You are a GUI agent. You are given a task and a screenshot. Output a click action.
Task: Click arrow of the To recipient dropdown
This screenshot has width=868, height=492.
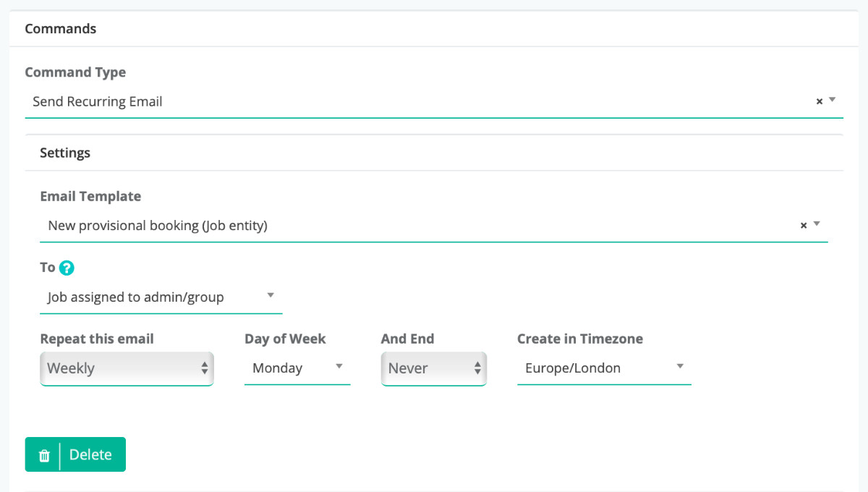click(271, 295)
